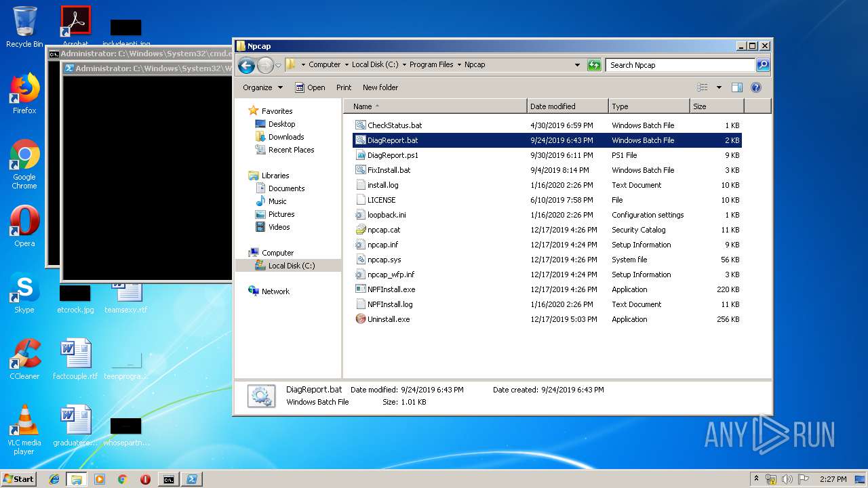
Task: Click the Back navigation arrow in Explorer
Action: 246,65
